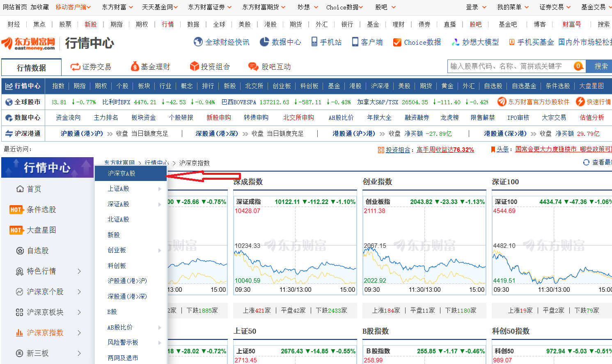Select 北证A股 menu entry
Image resolution: width=612 pixels, height=364 pixels.
pyautogui.click(x=118, y=220)
